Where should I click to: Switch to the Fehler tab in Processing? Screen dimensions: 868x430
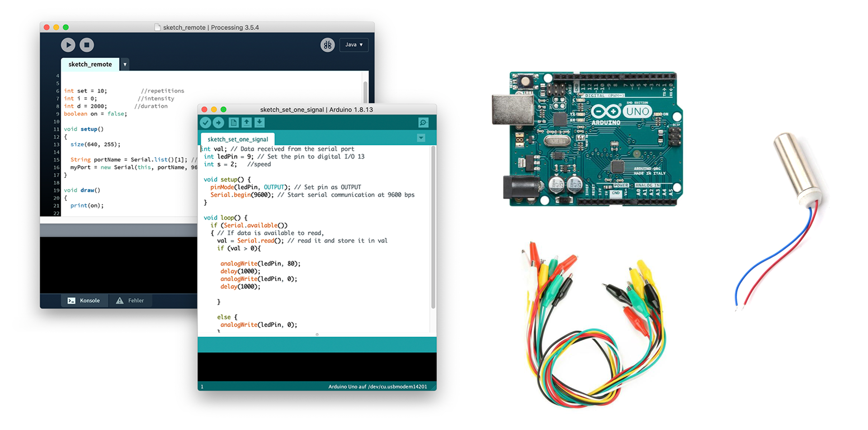click(131, 300)
